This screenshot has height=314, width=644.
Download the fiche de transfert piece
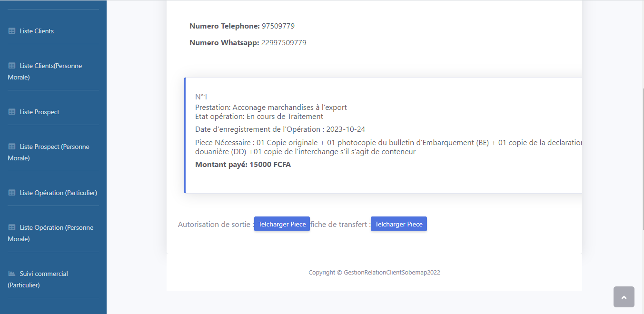click(398, 224)
